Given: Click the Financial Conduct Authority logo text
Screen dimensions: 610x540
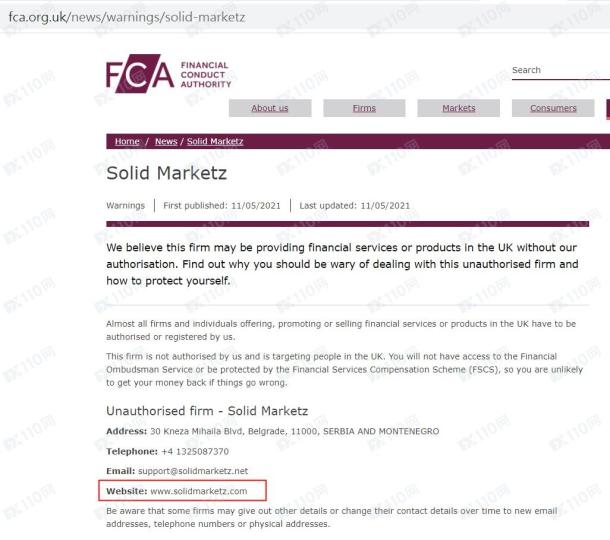Looking at the screenshot, I should (x=206, y=75).
